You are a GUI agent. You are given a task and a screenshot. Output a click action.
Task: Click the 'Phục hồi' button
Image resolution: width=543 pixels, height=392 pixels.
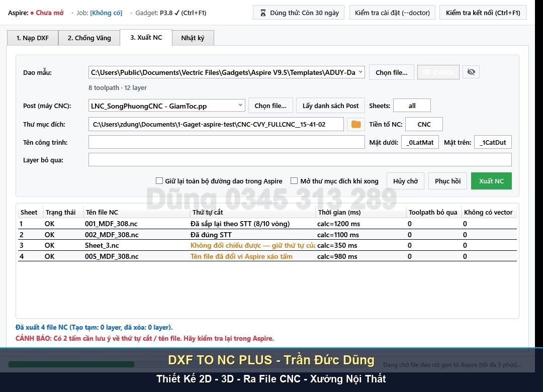(x=447, y=181)
